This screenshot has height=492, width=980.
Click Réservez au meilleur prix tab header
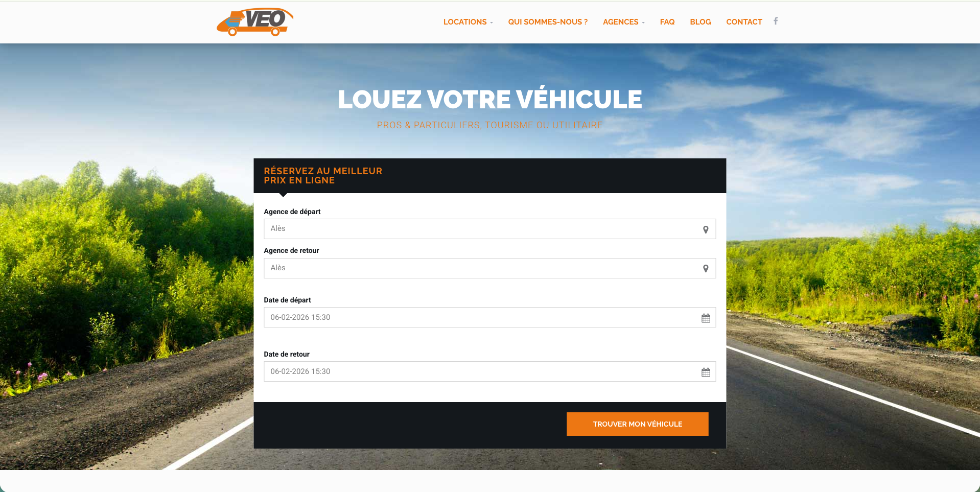pyautogui.click(x=322, y=176)
